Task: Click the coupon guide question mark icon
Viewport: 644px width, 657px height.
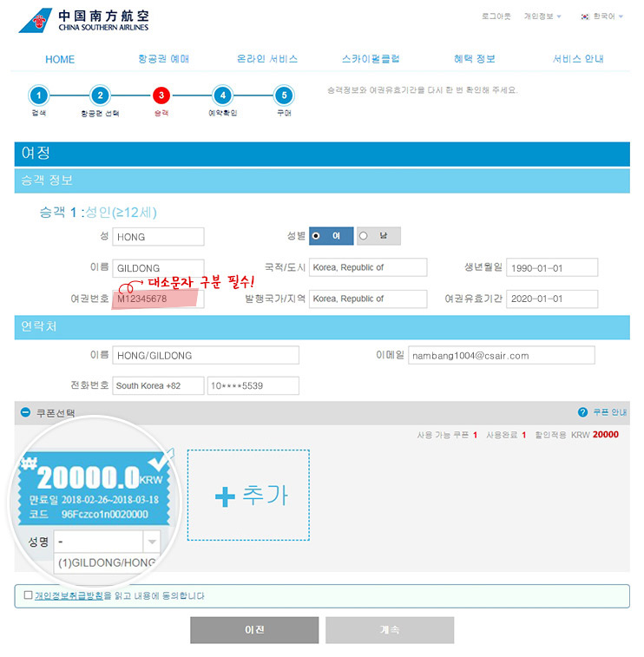Action: [583, 413]
